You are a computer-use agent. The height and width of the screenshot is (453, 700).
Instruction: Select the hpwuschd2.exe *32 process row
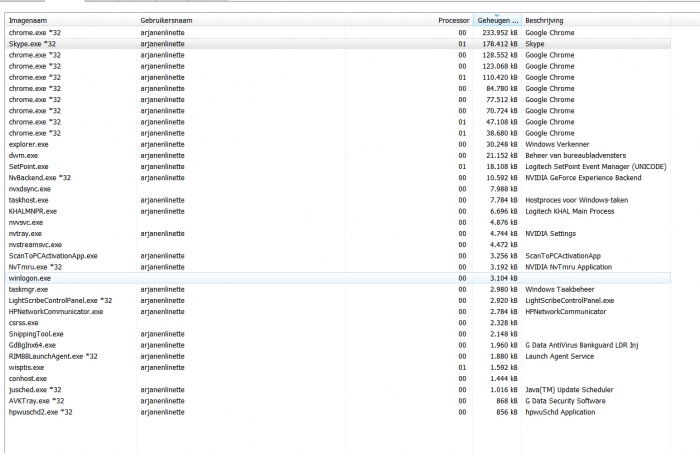tap(338, 412)
